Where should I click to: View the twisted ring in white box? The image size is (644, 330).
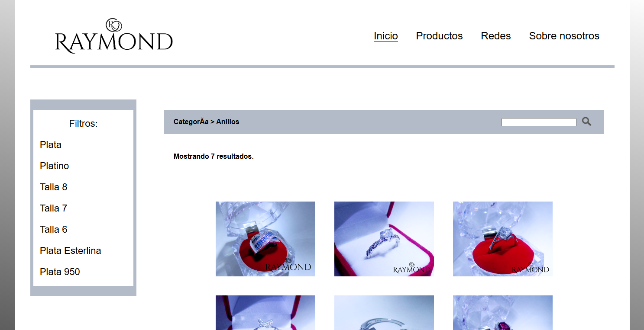pyautogui.click(x=384, y=239)
